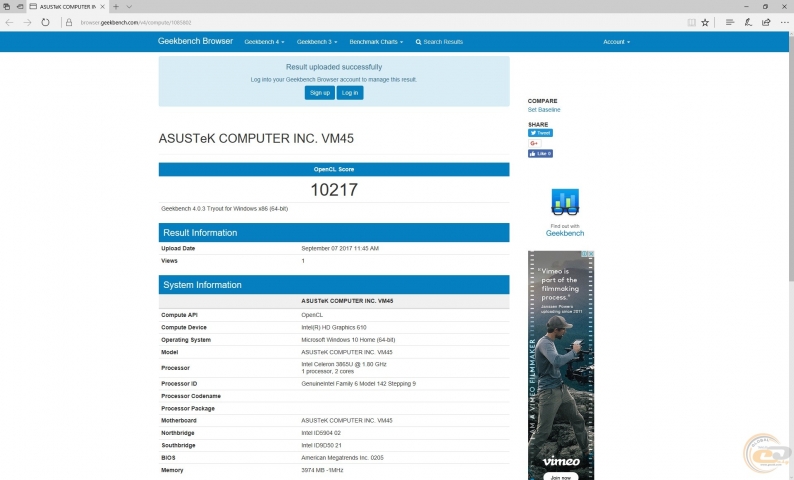Open new tab with plus icon
794x480 pixels.
pos(116,7)
